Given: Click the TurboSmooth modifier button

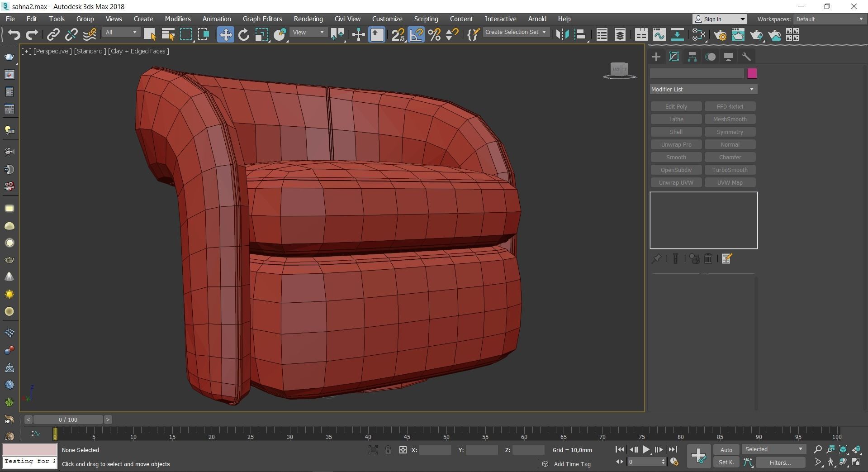Looking at the screenshot, I should (730, 170).
